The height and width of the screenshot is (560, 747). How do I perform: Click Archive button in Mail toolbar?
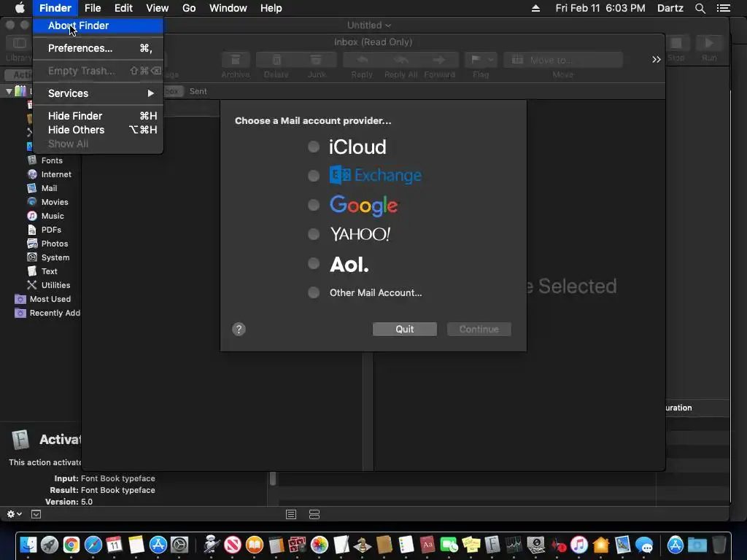coord(236,60)
